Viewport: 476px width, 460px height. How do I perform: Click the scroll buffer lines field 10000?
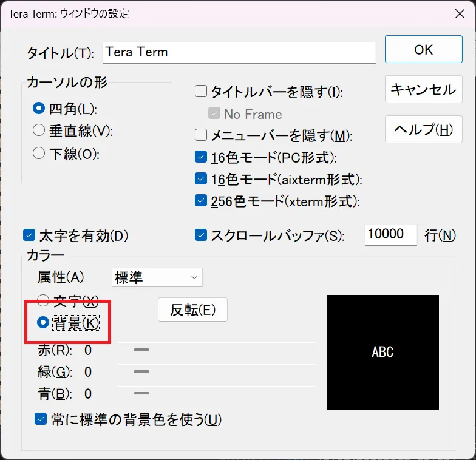(391, 235)
